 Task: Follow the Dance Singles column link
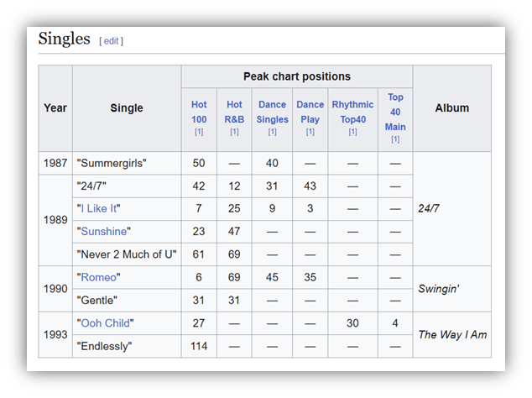tap(272, 112)
